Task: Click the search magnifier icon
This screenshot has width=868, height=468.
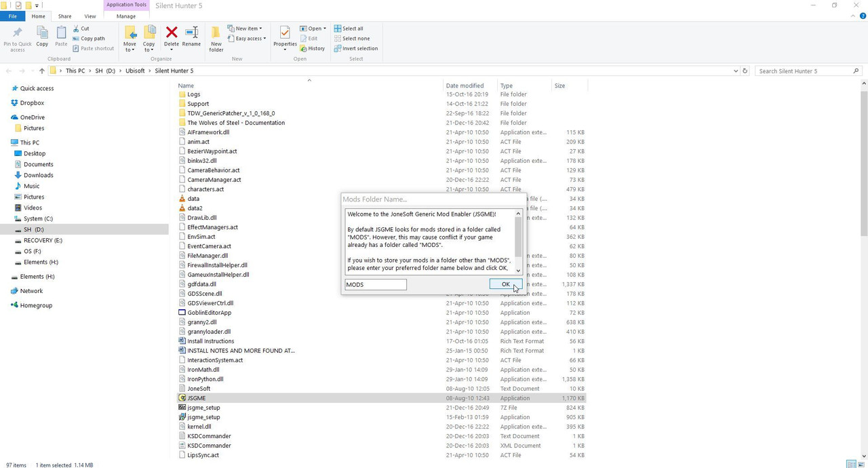Action: coord(856,71)
